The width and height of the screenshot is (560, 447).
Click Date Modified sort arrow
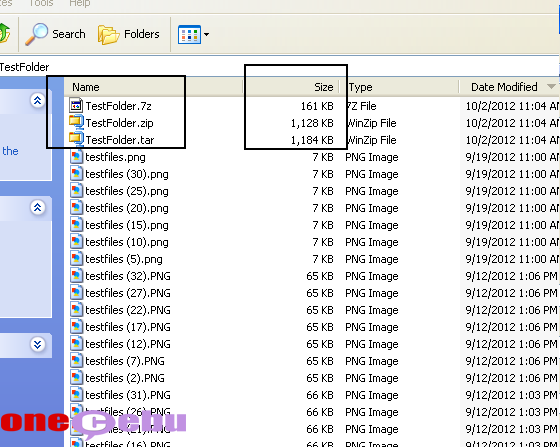[x=551, y=86]
